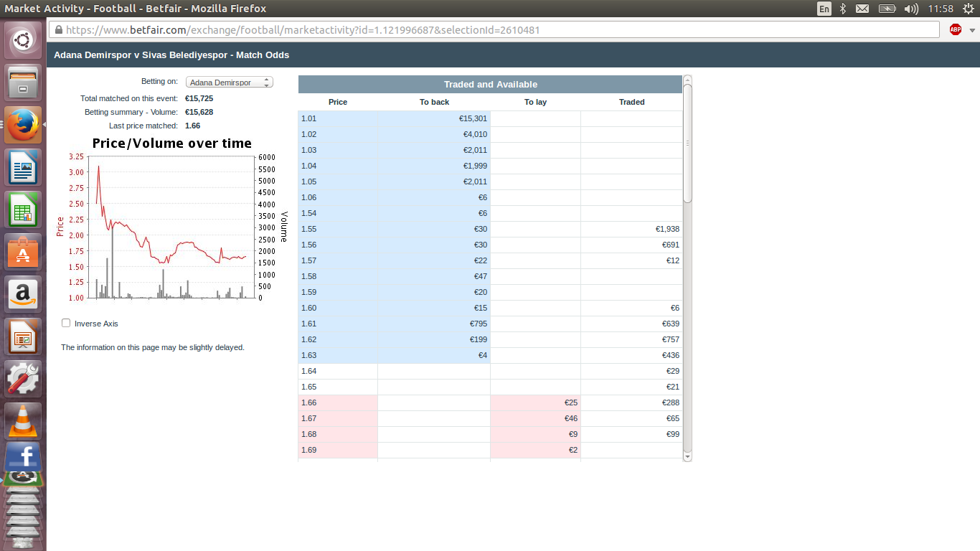Click the odds table scrollbar thumb
The height and width of the screenshot is (551, 980).
[687, 143]
